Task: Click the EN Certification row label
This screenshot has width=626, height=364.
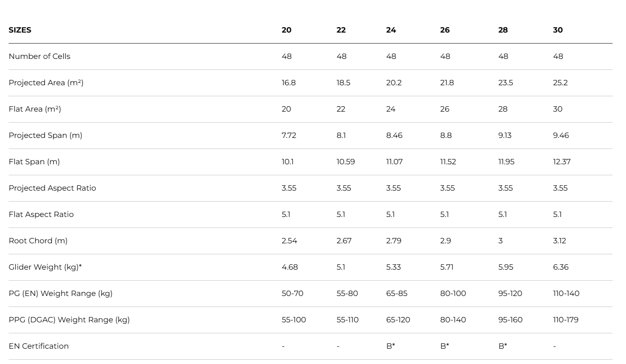Action: coord(38,346)
